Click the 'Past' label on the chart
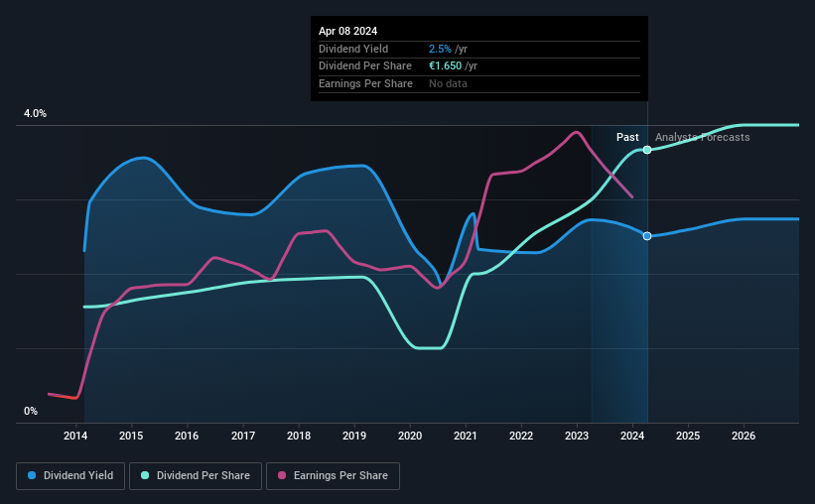 tap(627, 137)
